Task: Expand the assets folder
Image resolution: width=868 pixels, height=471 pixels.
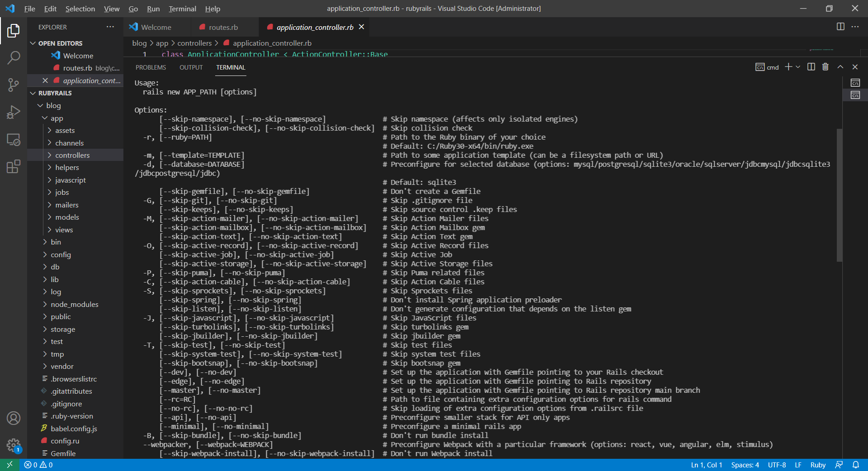Action: click(75, 130)
